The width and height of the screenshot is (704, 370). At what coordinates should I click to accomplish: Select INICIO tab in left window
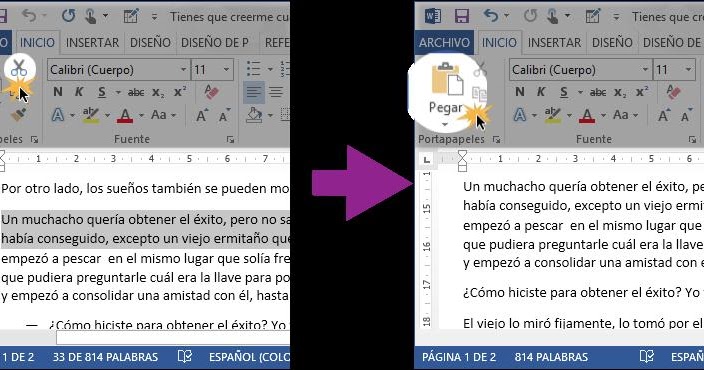point(37,43)
